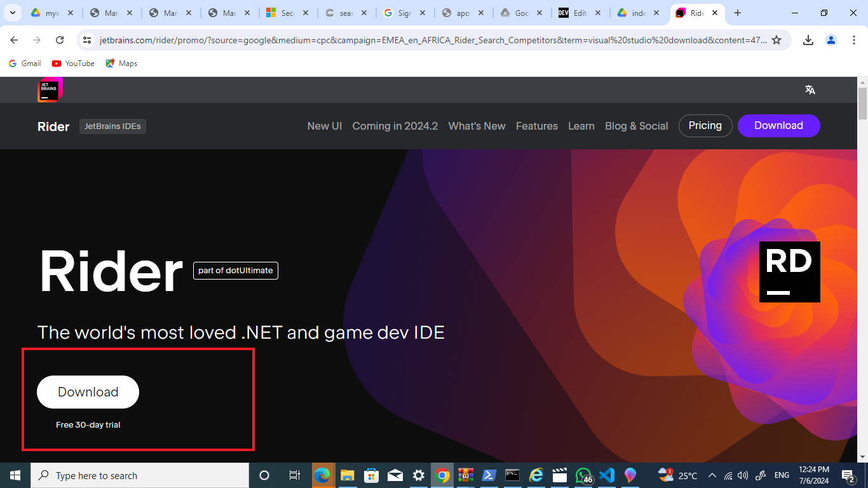
Task: Click the white Download button under tagline
Action: point(88,392)
